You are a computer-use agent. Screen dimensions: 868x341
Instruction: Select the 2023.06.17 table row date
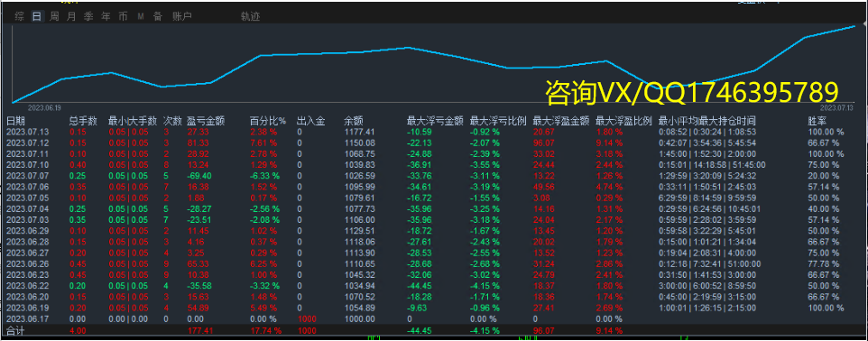(28, 318)
